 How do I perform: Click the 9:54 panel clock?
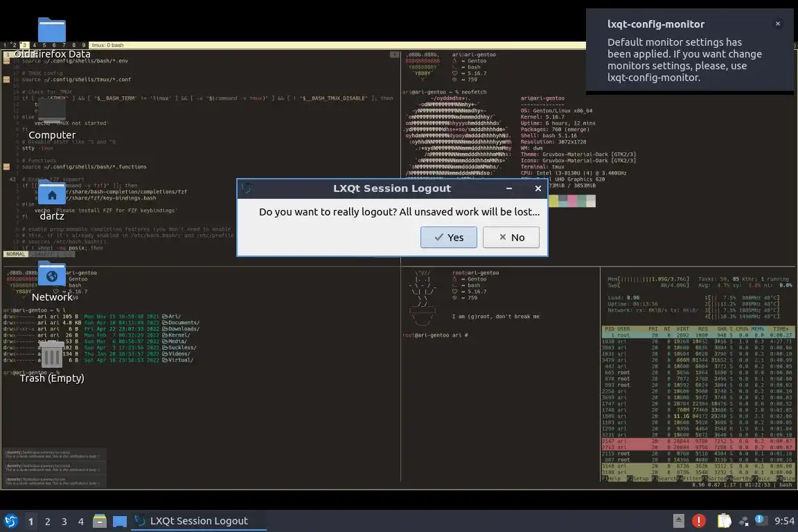tap(784, 521)
